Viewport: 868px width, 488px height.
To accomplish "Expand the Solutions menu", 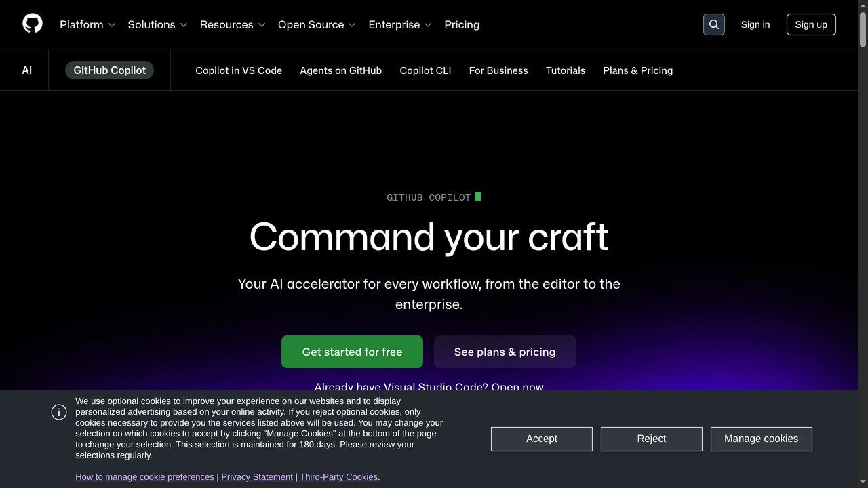I will point(157,24).
